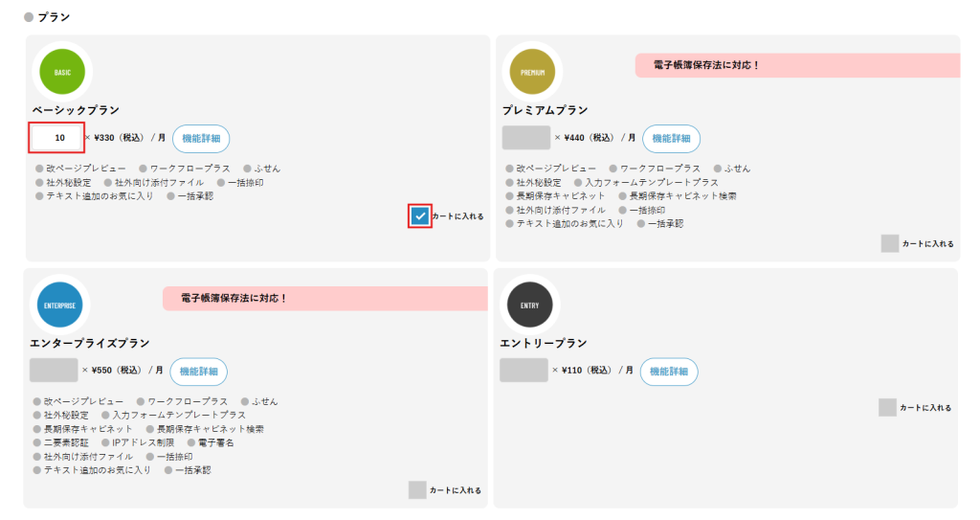Open 機能詳細 for the Premium plan
This screenshot has width=980, height=520.
click(671, 139)
